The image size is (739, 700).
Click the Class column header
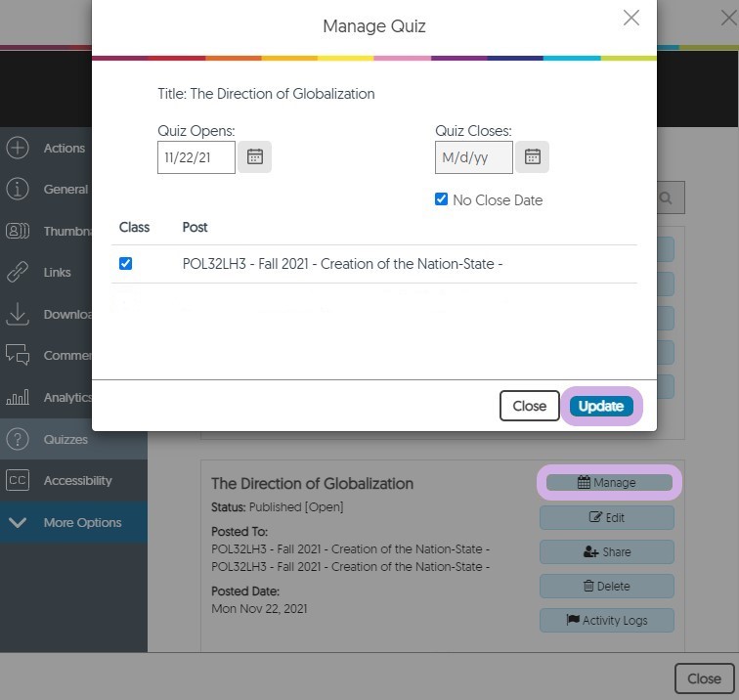tap(134, 227)
